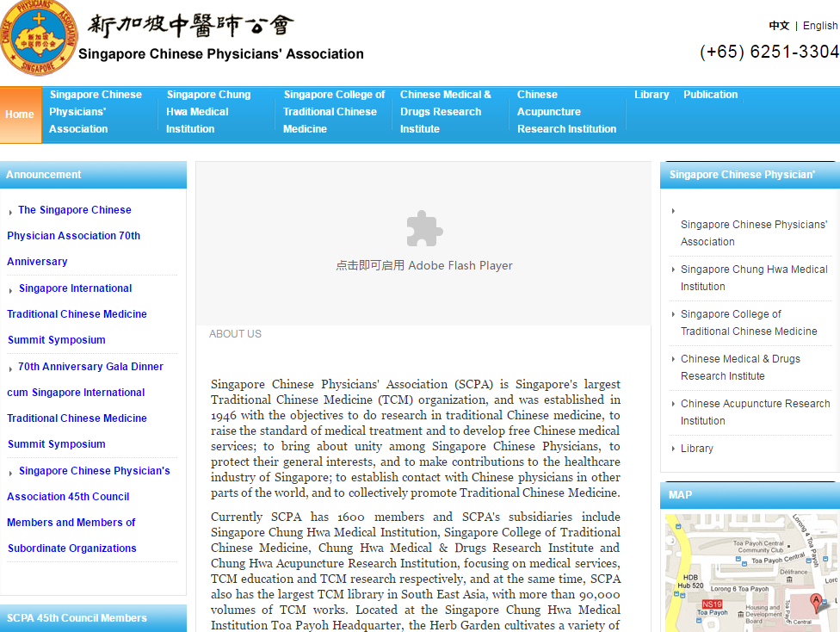Open Singapore Chung Hwa Medical Institution menu

208,112
